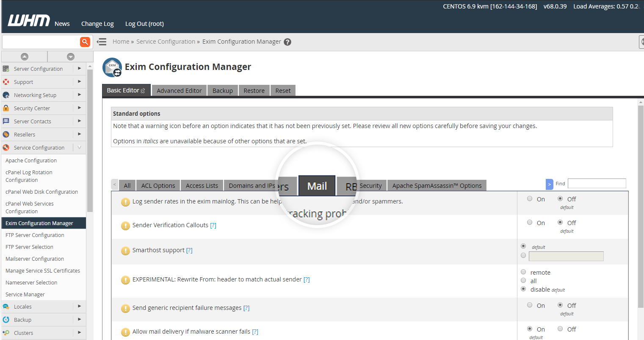Collapse the Service Configuration section
Image resolution: width=644 pixels, height=340 pixels.
[x=79, y=148]
